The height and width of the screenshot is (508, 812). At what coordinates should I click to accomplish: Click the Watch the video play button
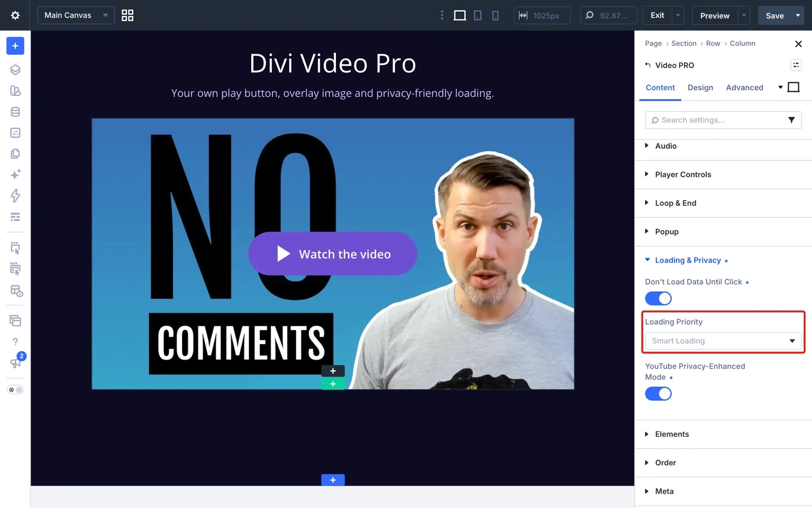(x=332, y=254)
